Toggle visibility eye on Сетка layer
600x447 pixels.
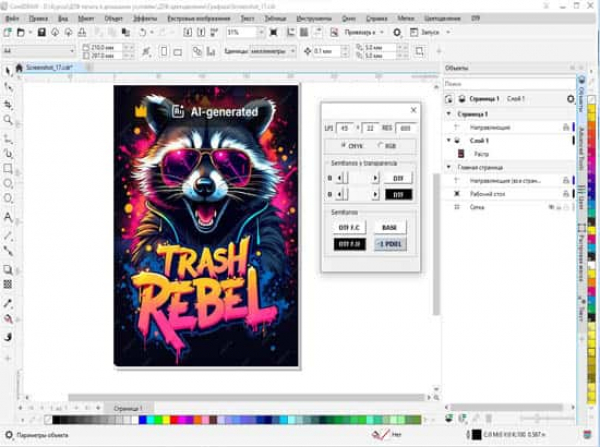coord(551,207)
